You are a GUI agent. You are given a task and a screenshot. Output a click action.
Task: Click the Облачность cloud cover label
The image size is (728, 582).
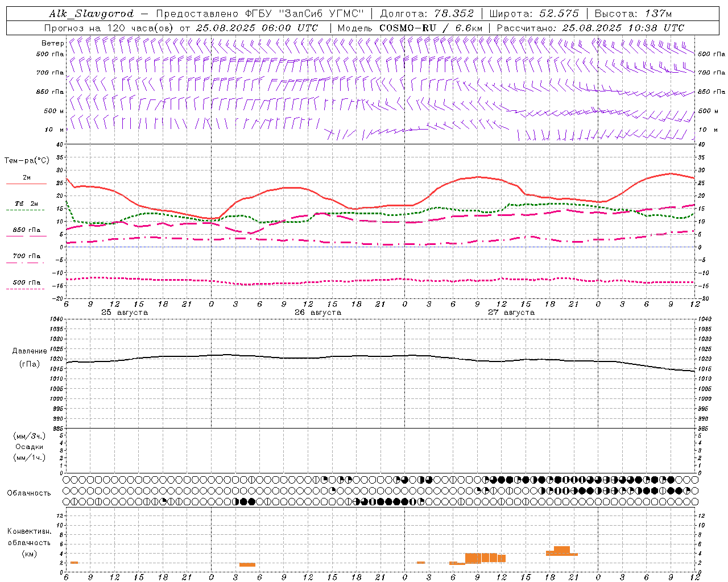(x=29, y=493)
